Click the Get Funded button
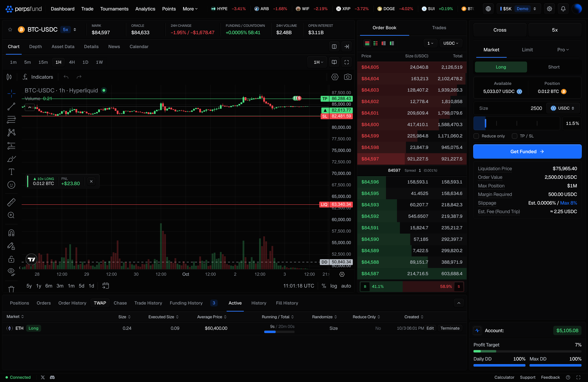The width and height of the screenshot is (588, 382). coord(527,151)
